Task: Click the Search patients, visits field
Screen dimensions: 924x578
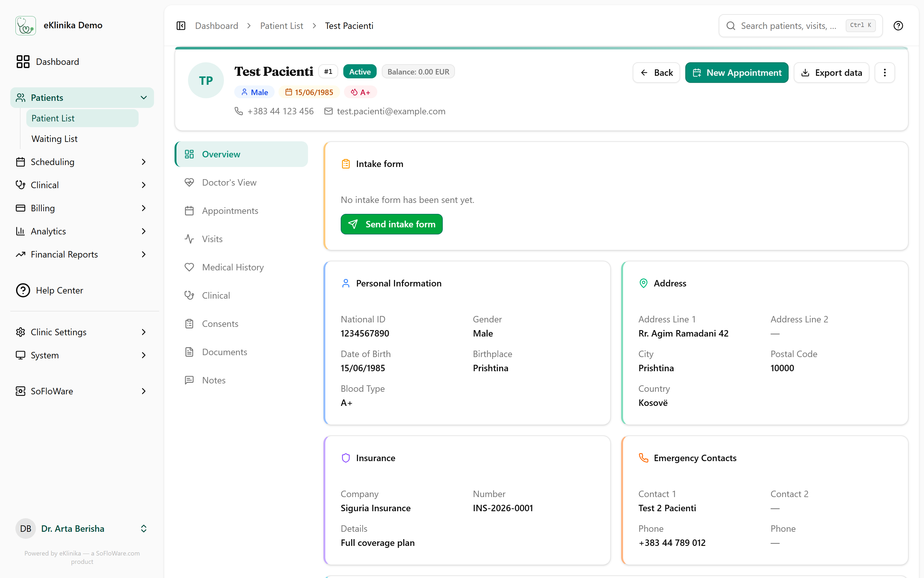Action: [x=800, y=26]
